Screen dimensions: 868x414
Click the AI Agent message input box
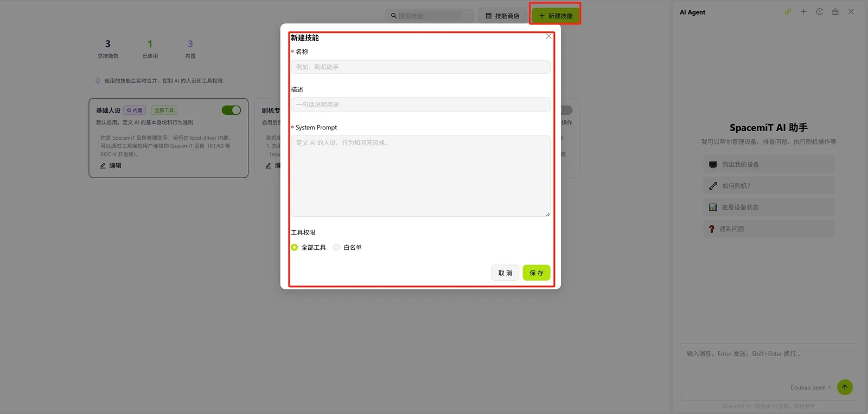769,372
